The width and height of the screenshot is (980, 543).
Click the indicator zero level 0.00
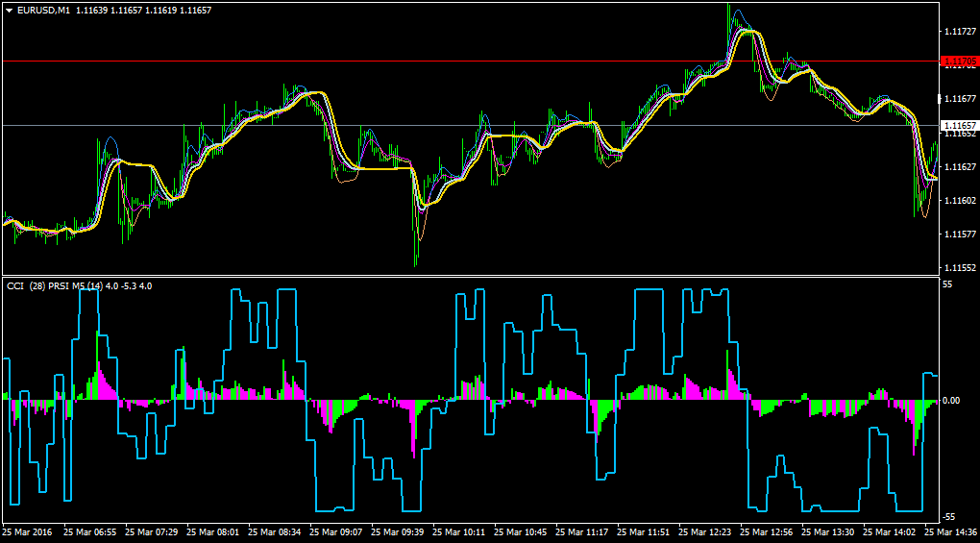pyautogui.click(x=950, y=401)
